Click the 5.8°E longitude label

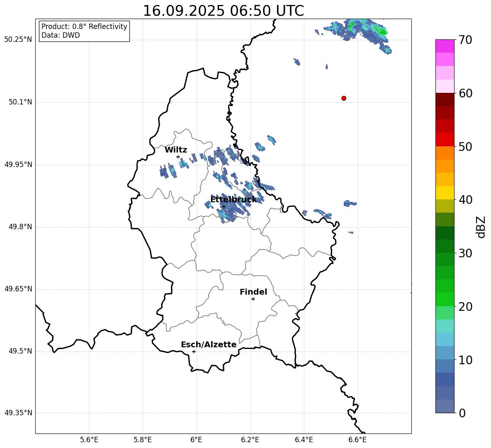[x=143, y=440]
